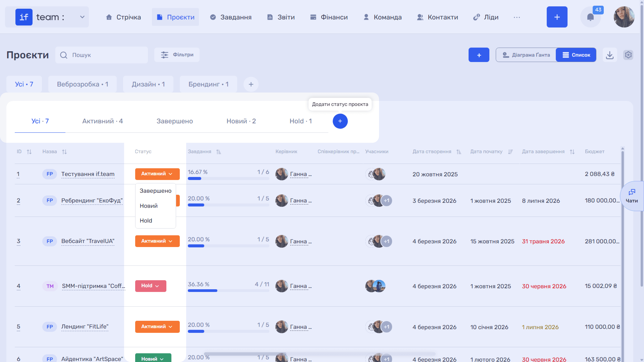Open the Фільтри filters button

coord(177,55)
